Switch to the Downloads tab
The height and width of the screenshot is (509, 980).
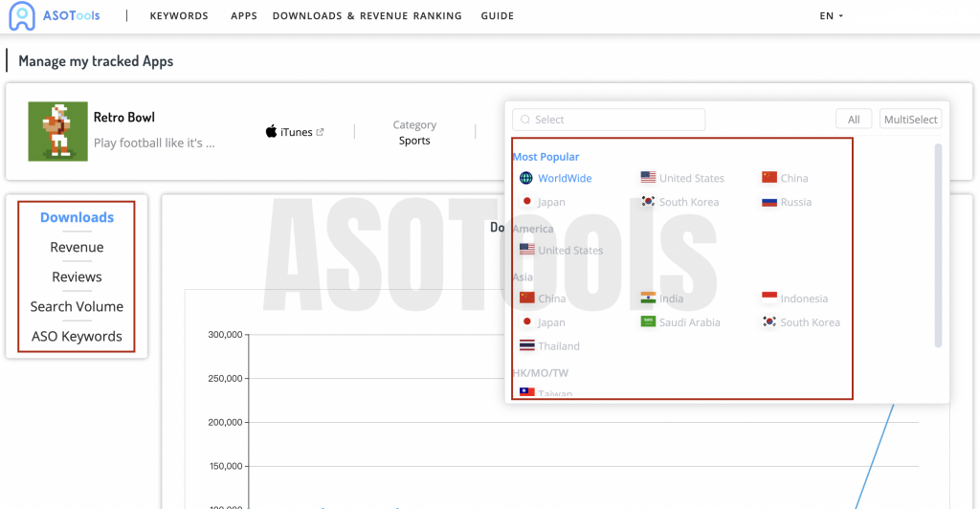click(x=77, y=217)
